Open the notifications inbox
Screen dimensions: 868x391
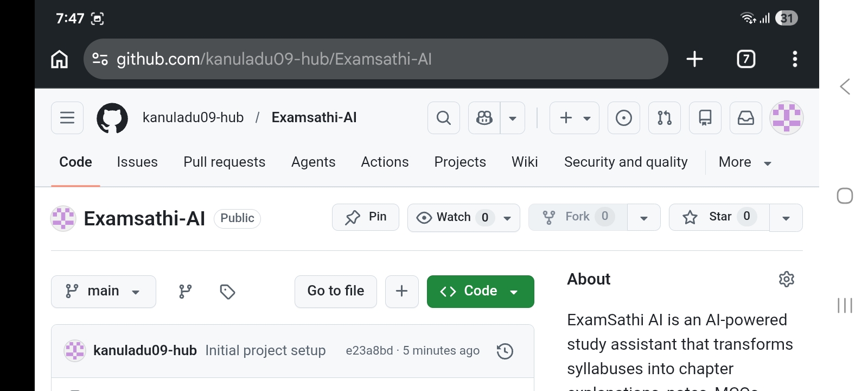click(746, 118)
